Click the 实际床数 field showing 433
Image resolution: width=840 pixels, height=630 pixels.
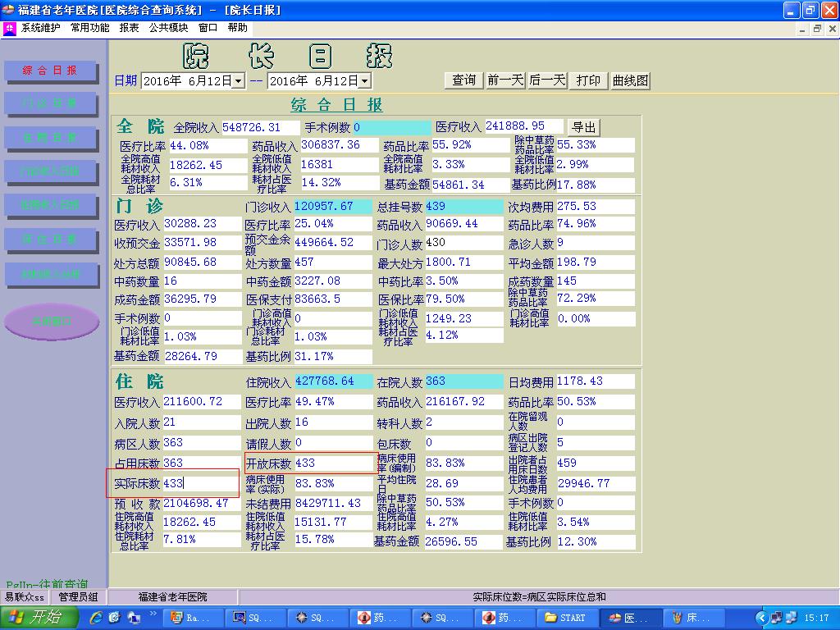(x=200, y=484)
